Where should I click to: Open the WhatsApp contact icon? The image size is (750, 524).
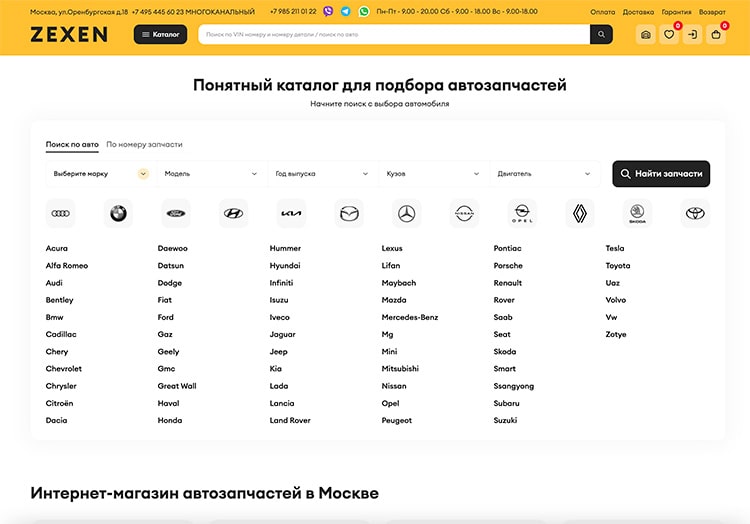(364, 11)
